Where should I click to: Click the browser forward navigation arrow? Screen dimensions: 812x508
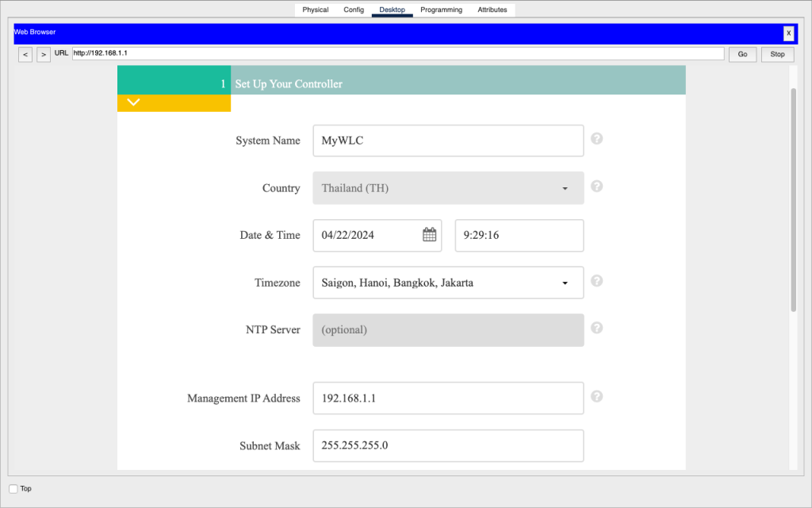coord(44,54)
